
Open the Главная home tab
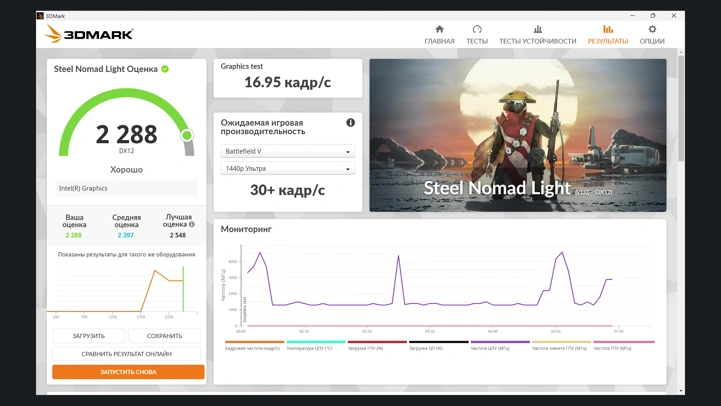coord(439,35)
